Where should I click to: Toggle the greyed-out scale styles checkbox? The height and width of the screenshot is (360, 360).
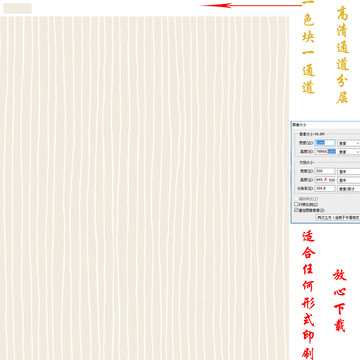[296, 199]
